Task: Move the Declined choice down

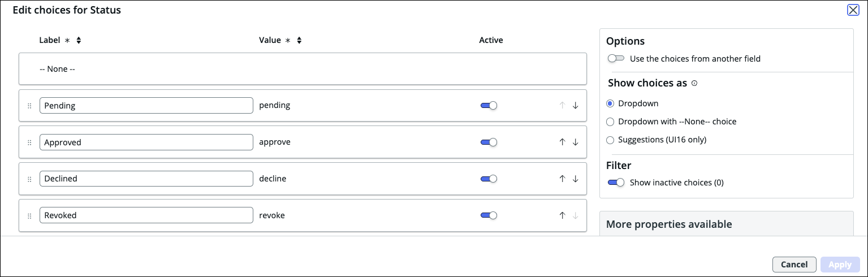Action: click(x=575, y=179)
